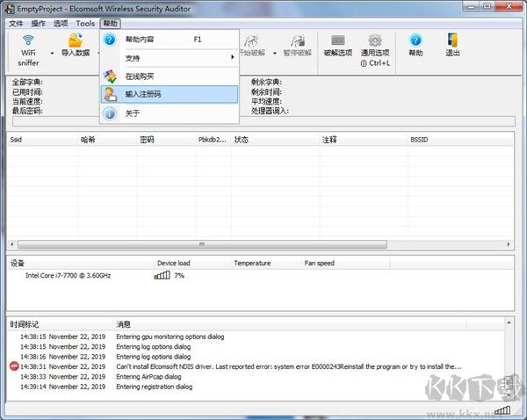Expand the 开始破解 dropdown arrow
Viewport: 527px width, 420px height.
tap(275, 53)
